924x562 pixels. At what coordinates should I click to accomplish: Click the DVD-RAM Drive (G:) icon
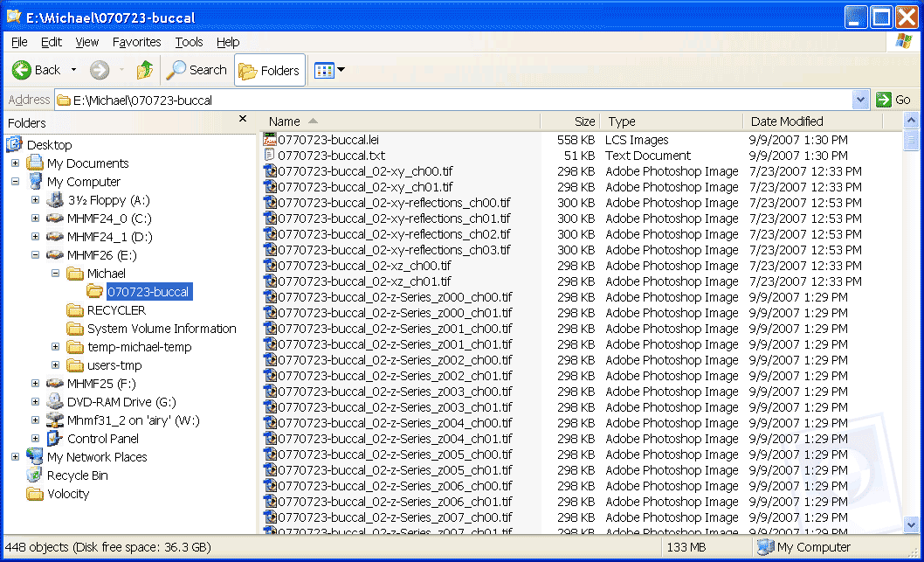tap(54, 402)
